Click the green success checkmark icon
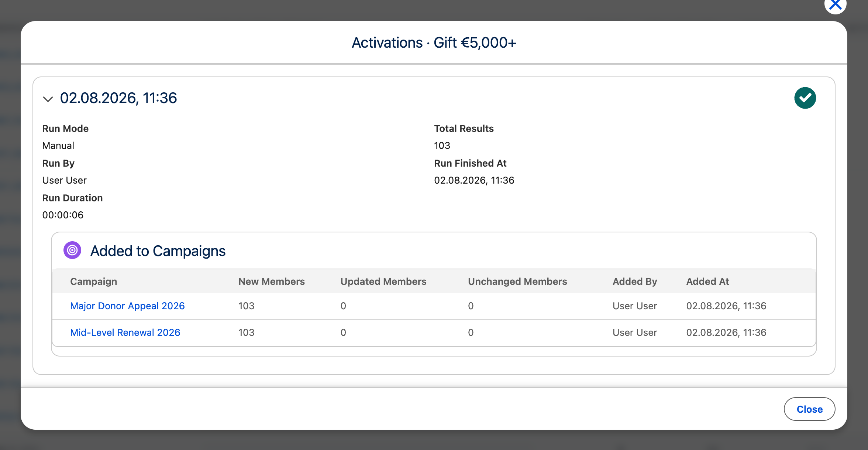 click(805, 98)
